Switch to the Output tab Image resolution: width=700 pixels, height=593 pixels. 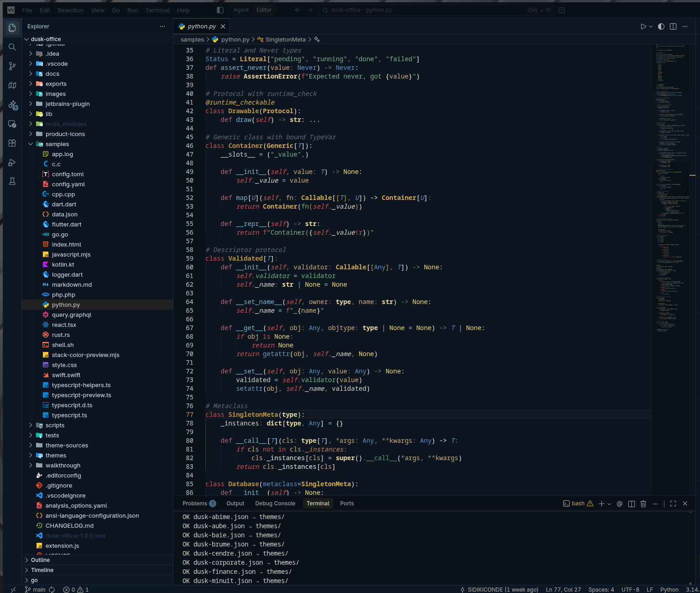235,504
